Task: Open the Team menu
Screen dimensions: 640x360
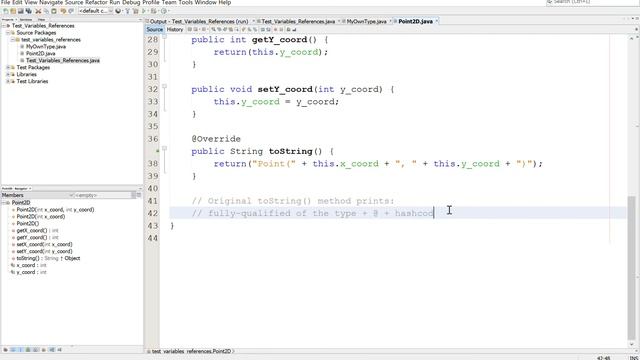Action: pyautogui.click(x=169, y=2)
